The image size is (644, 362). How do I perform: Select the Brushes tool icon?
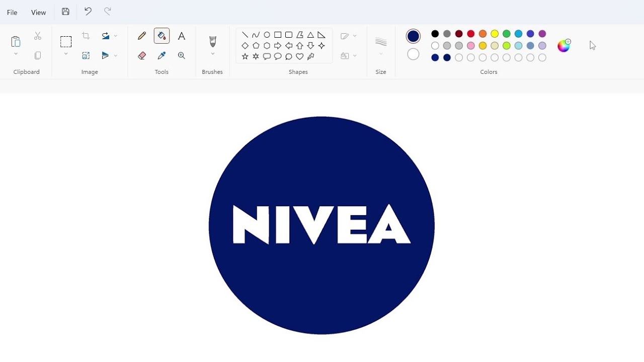pos(212,41)
